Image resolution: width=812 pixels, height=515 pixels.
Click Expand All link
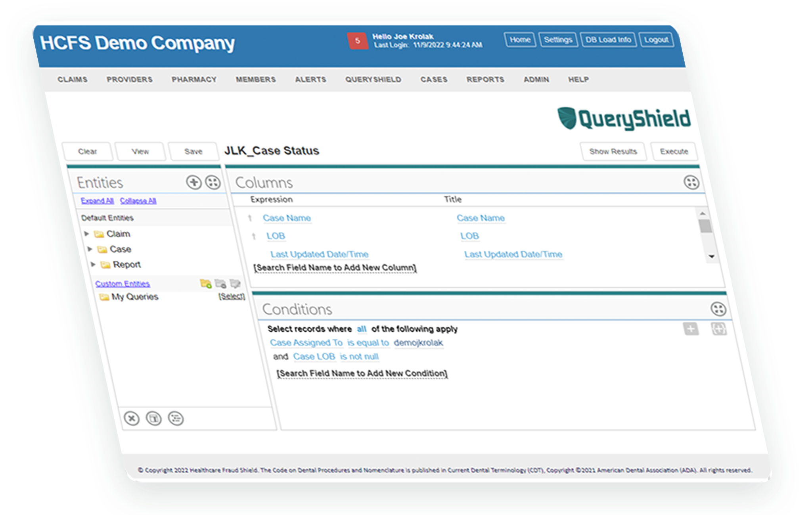pos(97,201)
